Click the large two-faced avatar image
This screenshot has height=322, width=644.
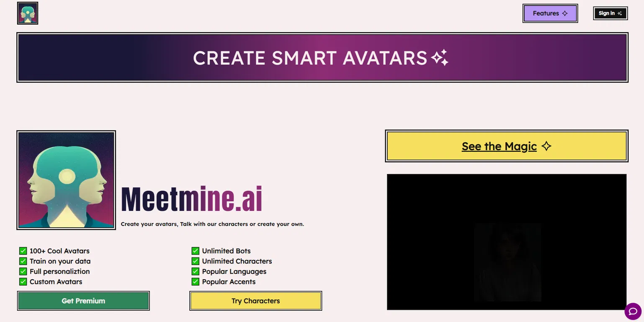(x=66, y=180)
